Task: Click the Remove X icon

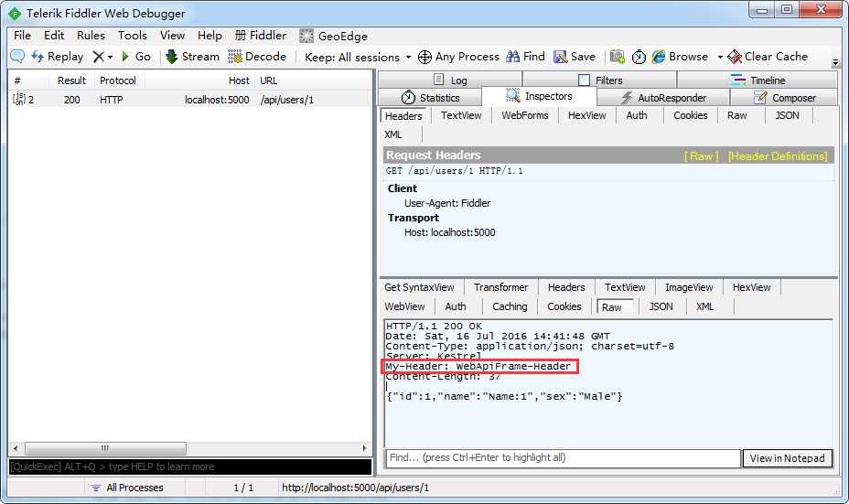Action: click(98, 57)
